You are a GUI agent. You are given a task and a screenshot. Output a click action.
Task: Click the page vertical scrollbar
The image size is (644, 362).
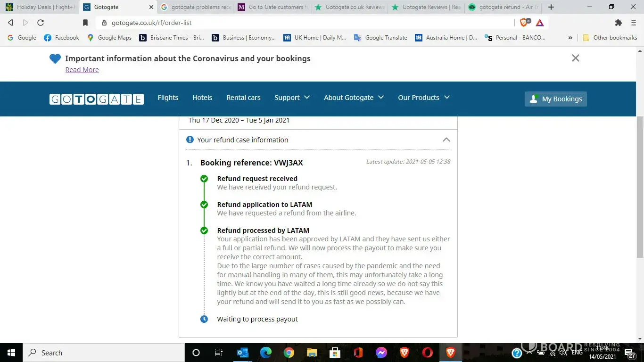pos(640,186)
